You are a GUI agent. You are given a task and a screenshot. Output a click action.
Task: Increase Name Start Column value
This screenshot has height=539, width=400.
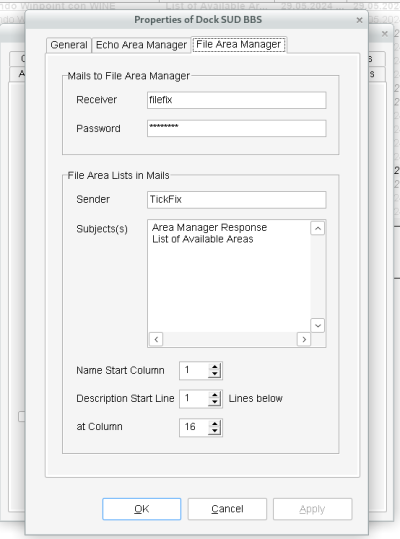[215, 367]
